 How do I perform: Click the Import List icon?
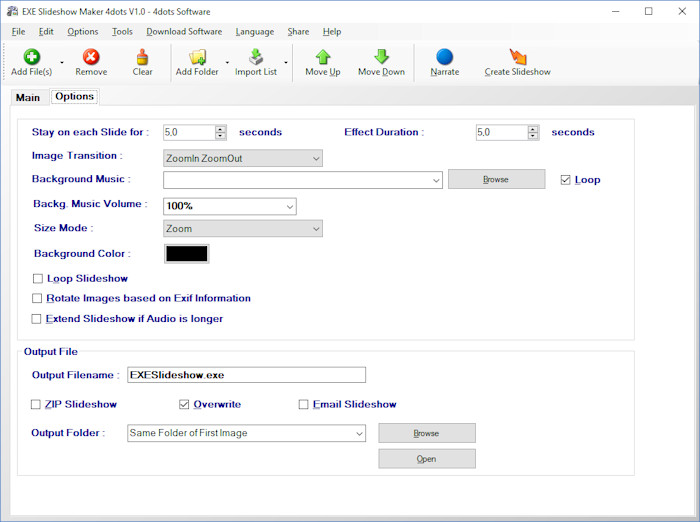[256, 57]
